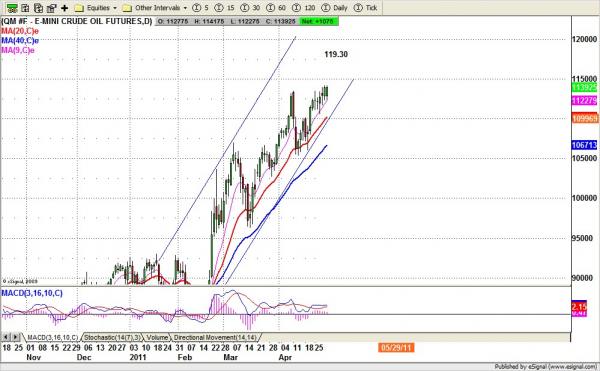Select the Stochastic(14(7),3) tab
This screenshot has height=371, width=600.
tap(112, 338)
